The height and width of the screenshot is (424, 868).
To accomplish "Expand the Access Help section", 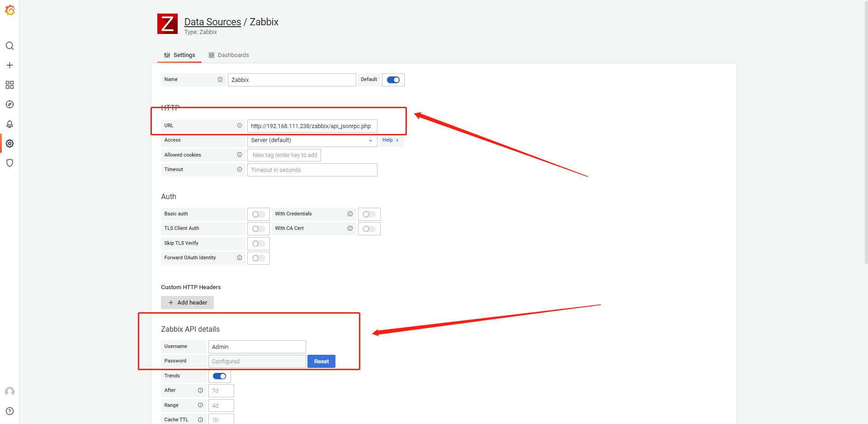I will [391, 140].
